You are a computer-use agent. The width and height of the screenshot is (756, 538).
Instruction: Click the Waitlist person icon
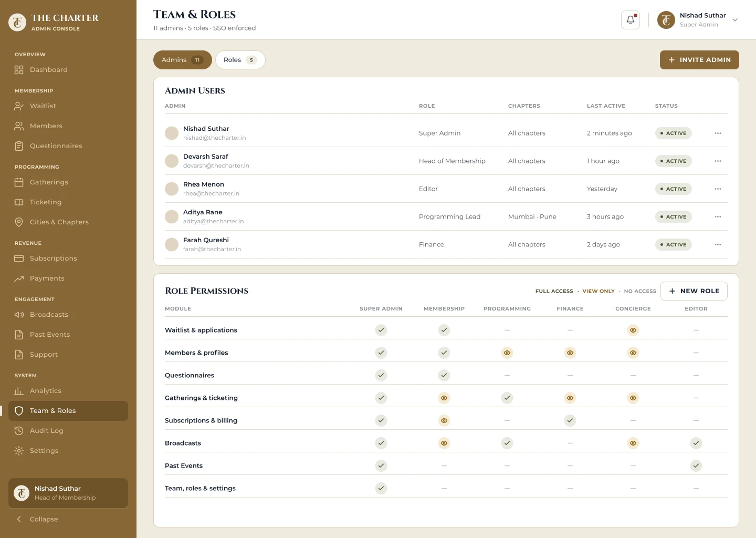click(x=19, y=106)
